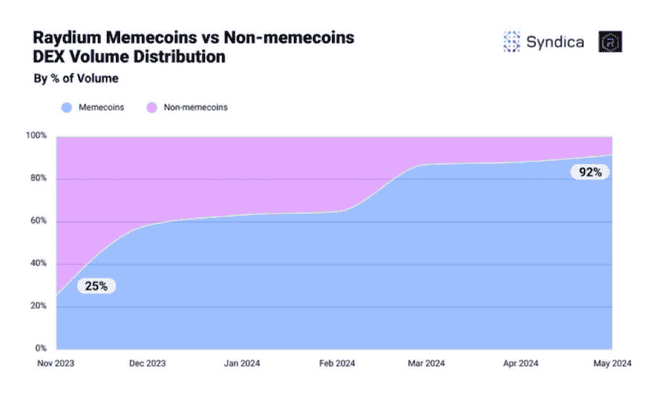Click the 100% y-axis label

[x=36, y=136]
